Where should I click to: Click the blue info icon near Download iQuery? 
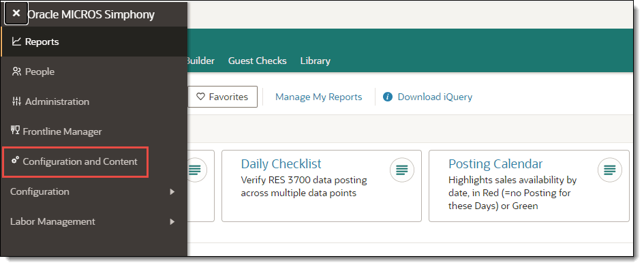(x=387, y=97)
